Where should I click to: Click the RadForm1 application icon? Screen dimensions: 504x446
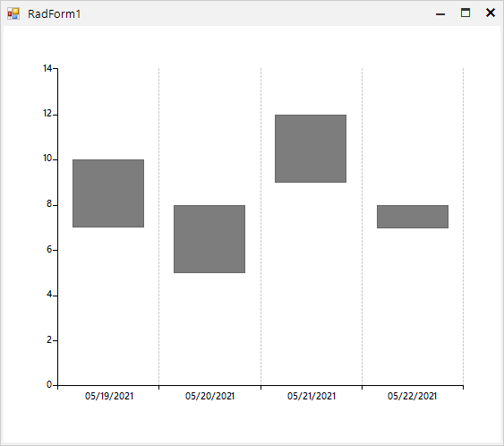tap(13, 13)
